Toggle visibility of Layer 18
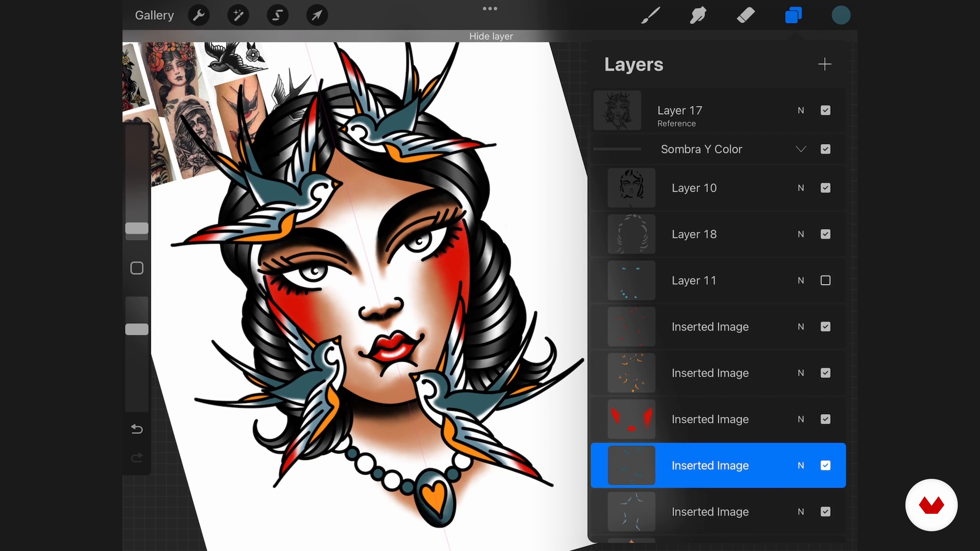 click(x=826, y=234)
